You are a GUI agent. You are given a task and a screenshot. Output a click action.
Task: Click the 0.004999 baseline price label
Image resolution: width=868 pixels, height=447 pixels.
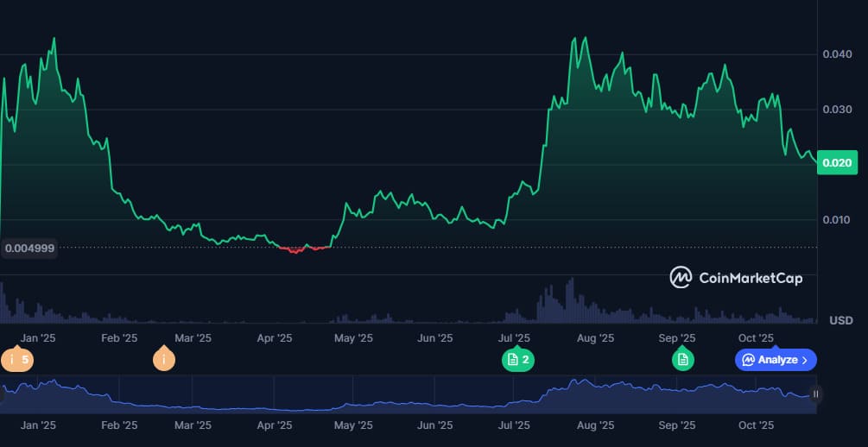[29, 249]
